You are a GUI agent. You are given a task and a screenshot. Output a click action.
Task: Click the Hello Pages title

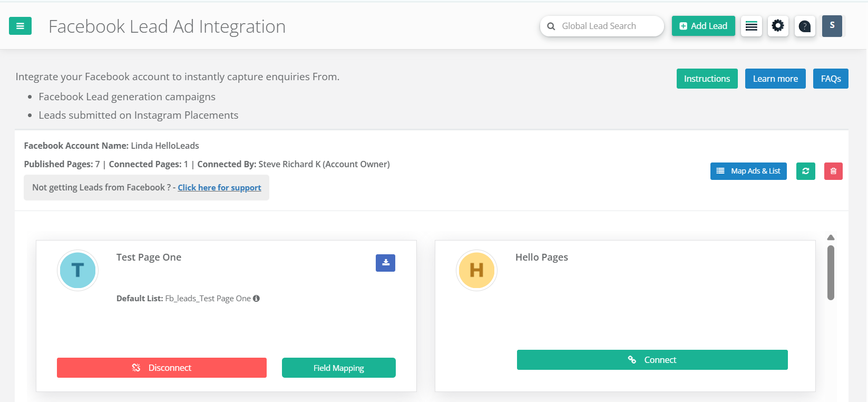[x=542, y=257]
